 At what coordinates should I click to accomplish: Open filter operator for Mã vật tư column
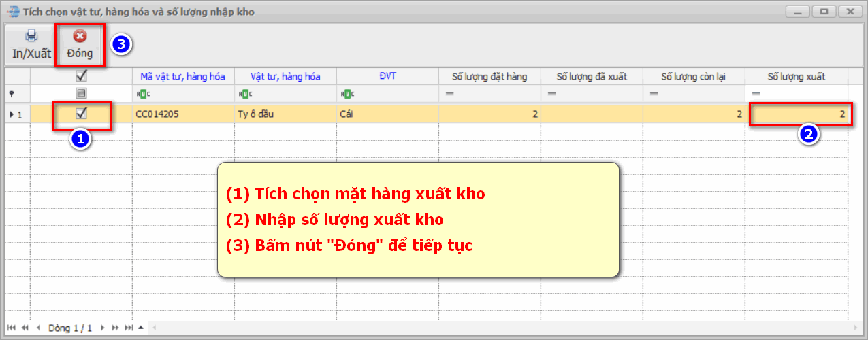(142, 94)
